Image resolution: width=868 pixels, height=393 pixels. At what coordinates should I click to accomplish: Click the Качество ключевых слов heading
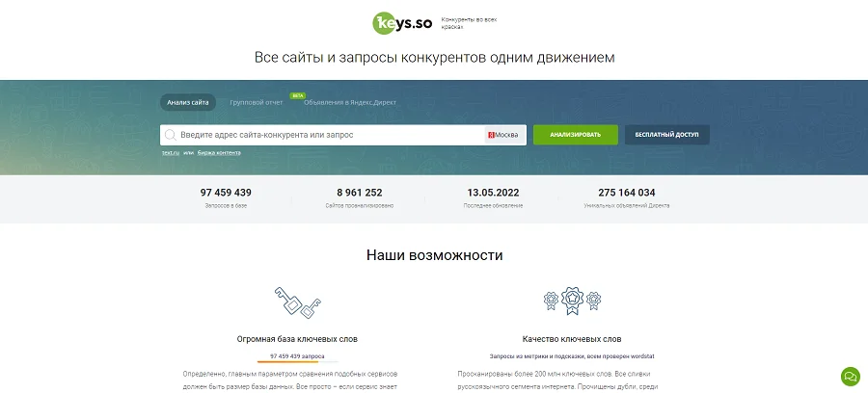tap(571, 339)
